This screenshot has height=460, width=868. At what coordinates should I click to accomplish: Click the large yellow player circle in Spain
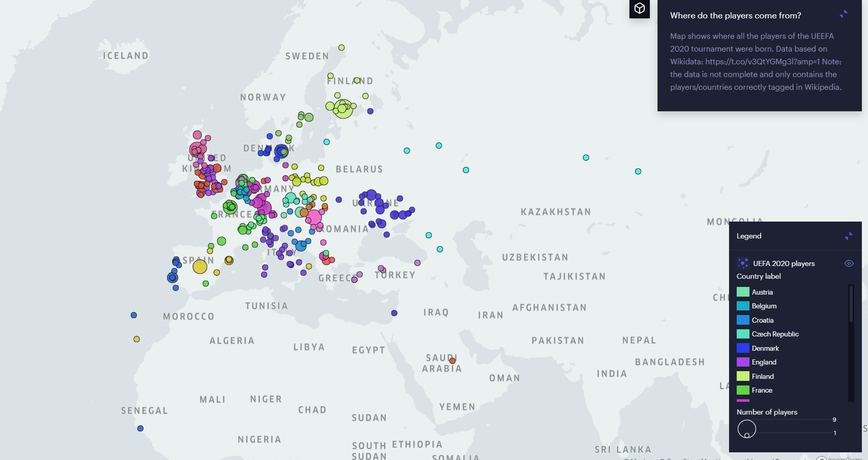(200, 267)
